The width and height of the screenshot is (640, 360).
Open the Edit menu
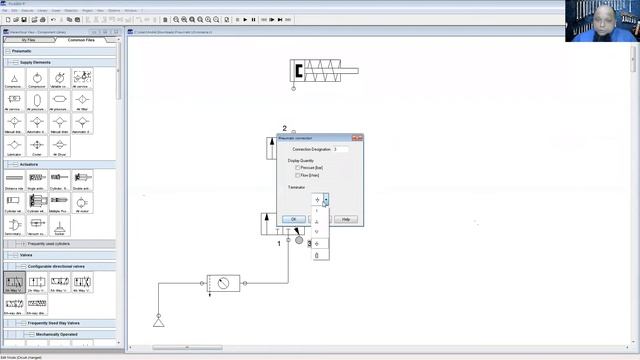tap(14, 10)
